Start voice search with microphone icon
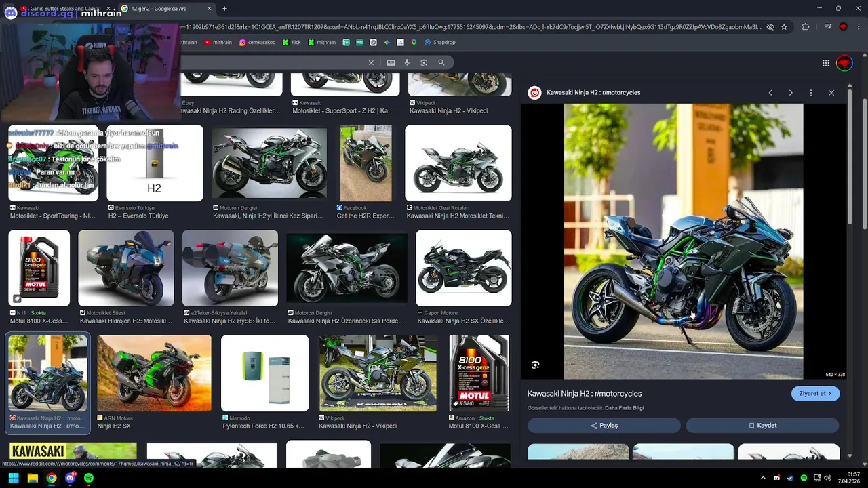The height and width of the screenshot is (488, 868). point(407,62)
